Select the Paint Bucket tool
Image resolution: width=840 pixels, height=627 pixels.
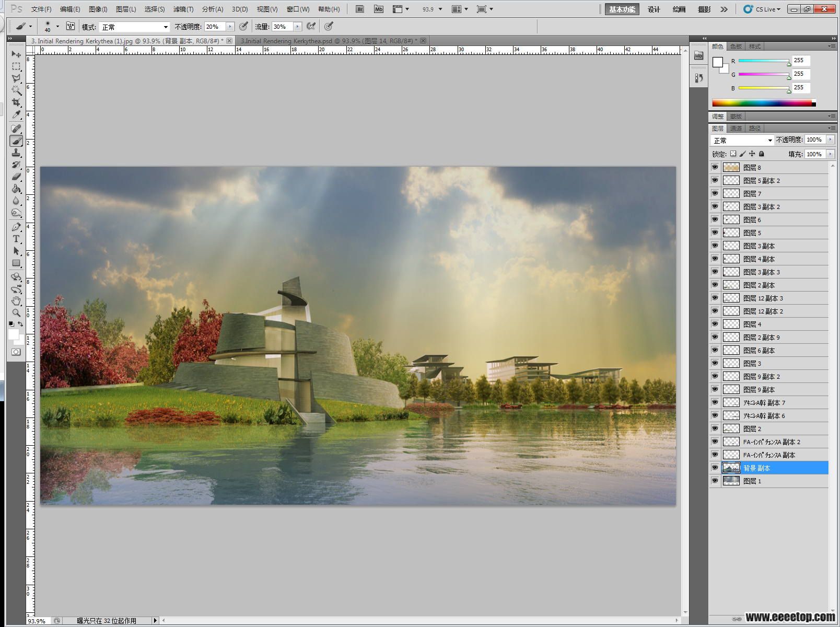pyautogui.click(x=16, y=189)
